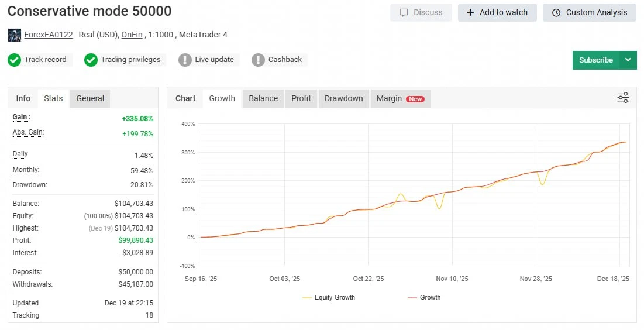
Task: Click the Trading privileges green checkmark icon
Action: point(91,60)
